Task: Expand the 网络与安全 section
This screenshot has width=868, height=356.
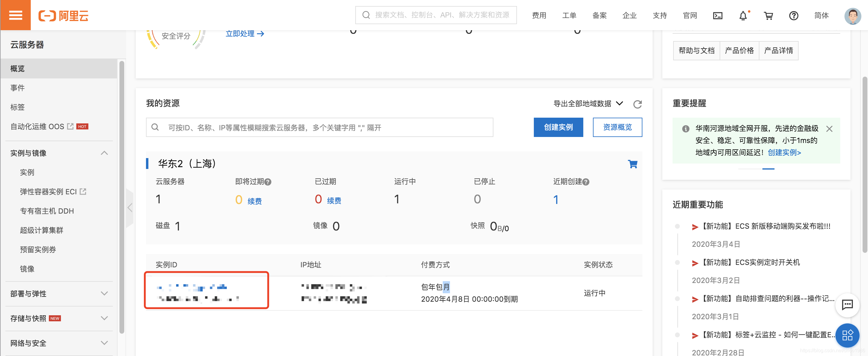Action: pos(104,343)
